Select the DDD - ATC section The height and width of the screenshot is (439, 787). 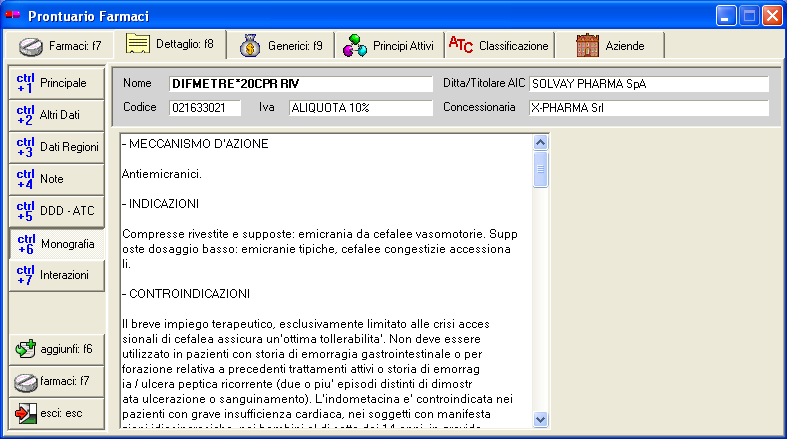[56, 211]
